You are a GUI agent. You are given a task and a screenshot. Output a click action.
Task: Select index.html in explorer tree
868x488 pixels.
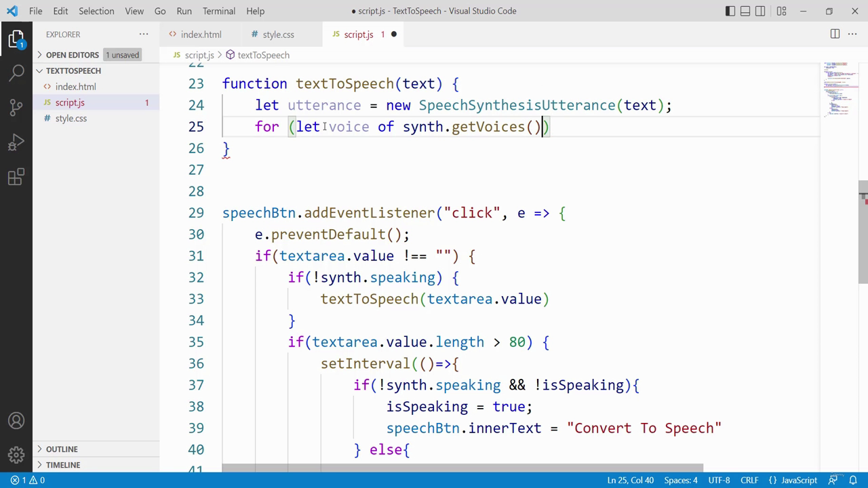[96, 87]
